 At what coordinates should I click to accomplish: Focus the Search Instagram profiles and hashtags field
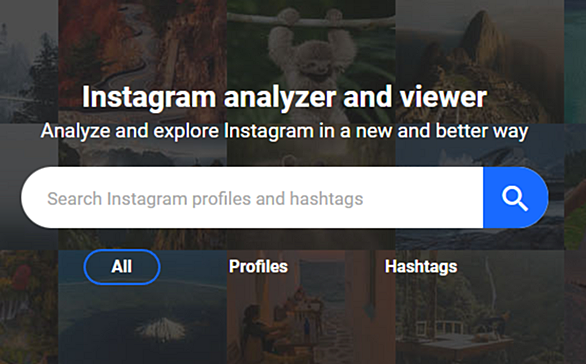252,197
